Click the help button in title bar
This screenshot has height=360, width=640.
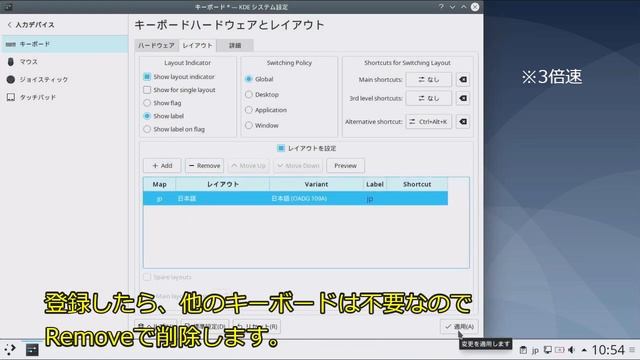point(441,7)
